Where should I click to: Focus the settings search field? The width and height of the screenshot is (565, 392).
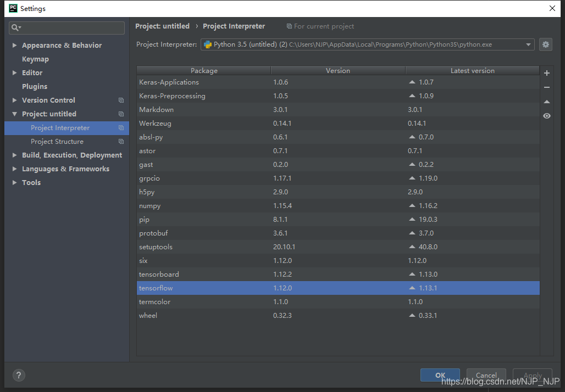coord(67,27)
